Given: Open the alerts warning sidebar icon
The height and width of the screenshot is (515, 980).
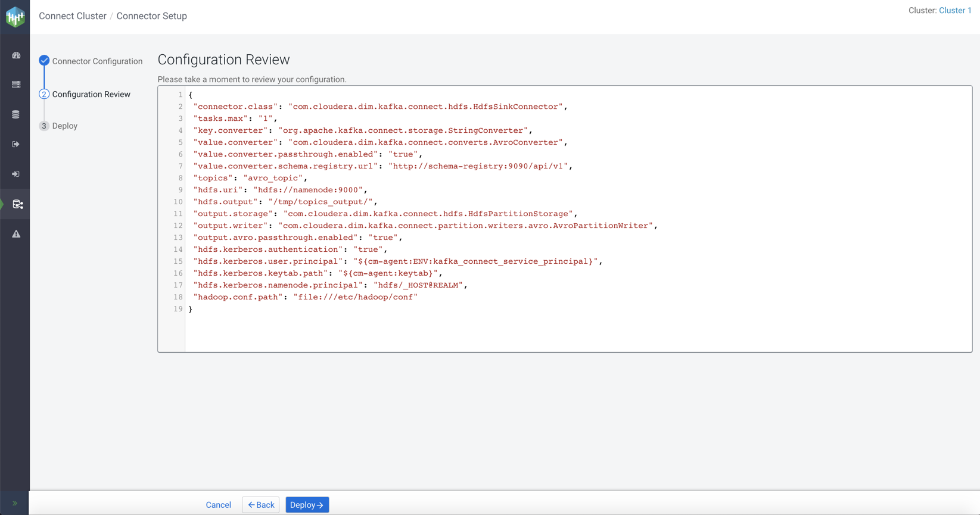Looking at the screenshot, I should 16,234.
